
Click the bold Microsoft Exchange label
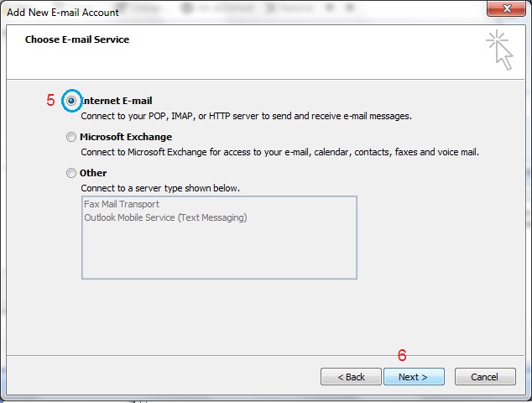[x=126, y=137]
